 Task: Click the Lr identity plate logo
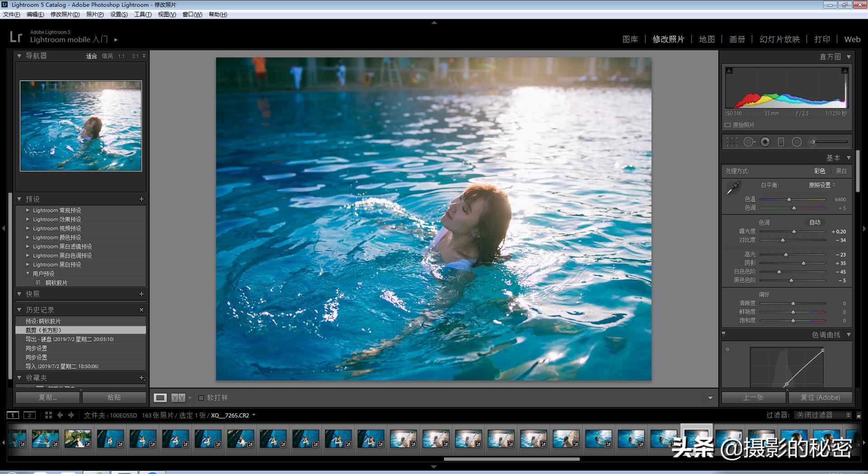[x=16, y=36]
